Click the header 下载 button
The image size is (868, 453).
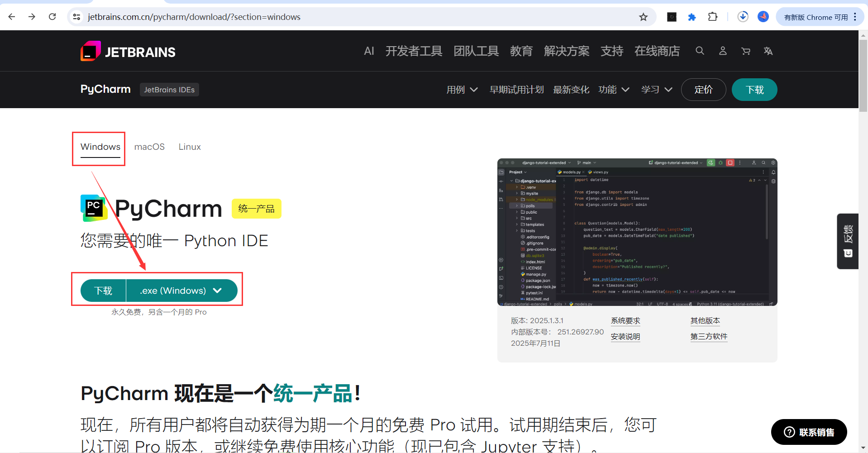coord(754,90)
